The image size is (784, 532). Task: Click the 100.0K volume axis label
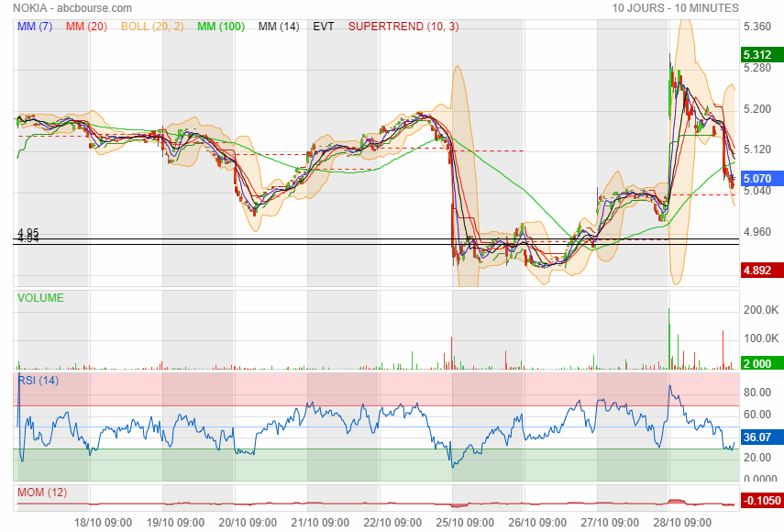tap(760, 338)
